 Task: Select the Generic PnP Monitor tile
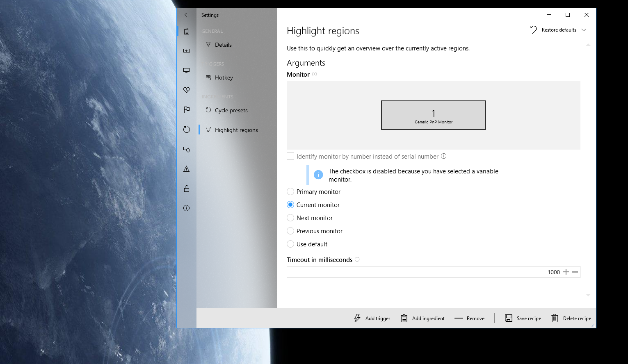pyautogui.click(x=433, y=115)
